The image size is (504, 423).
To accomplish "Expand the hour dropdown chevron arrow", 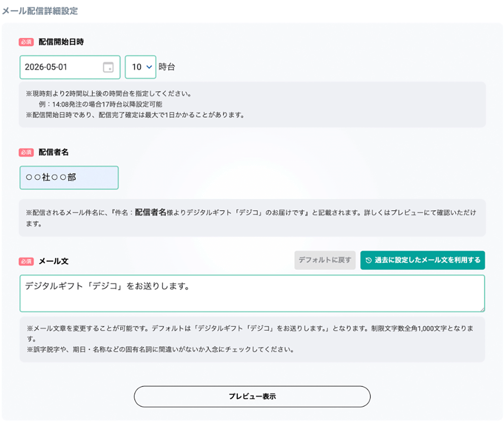I will tap(149, 67).
